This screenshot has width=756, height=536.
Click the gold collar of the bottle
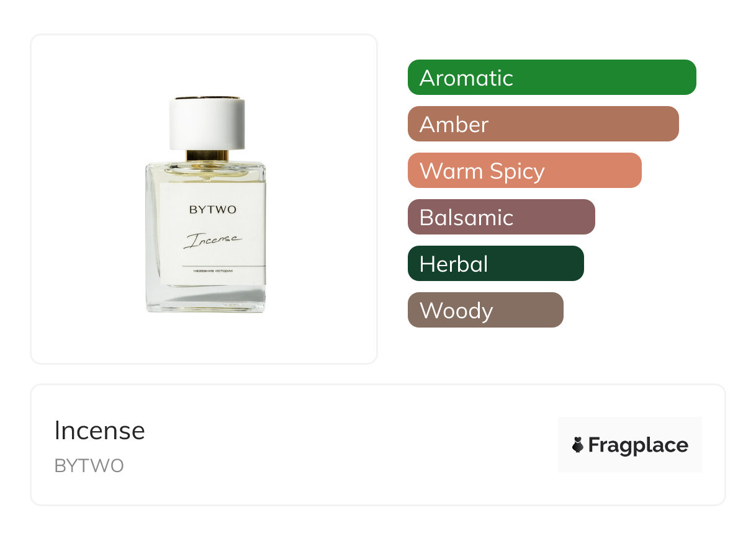[207, 156]
